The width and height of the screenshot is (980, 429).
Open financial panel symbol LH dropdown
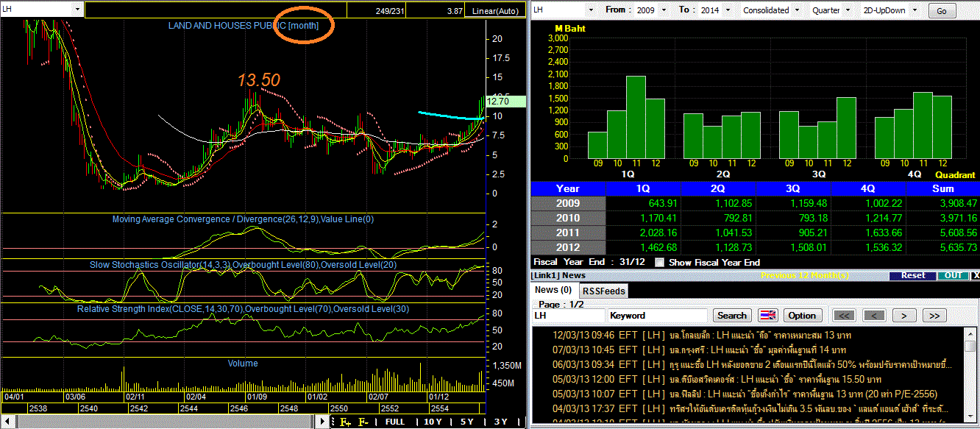591,10
